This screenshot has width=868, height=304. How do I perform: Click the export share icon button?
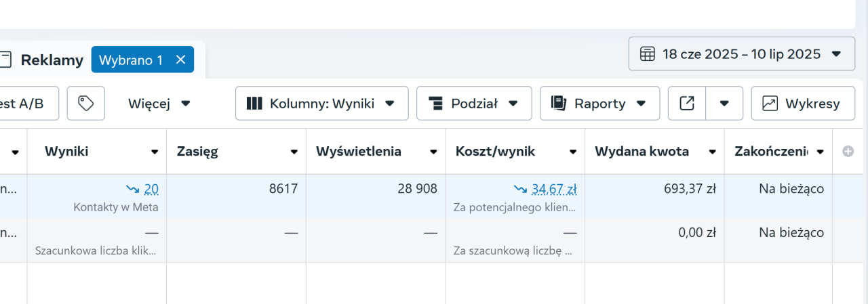pos(687,104)
